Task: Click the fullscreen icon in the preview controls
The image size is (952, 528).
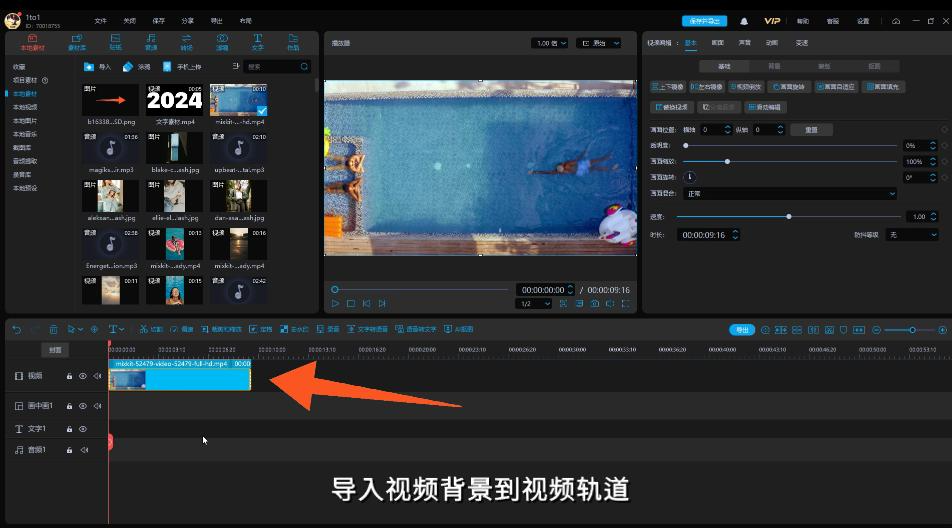Action: [x=625, y=303]
